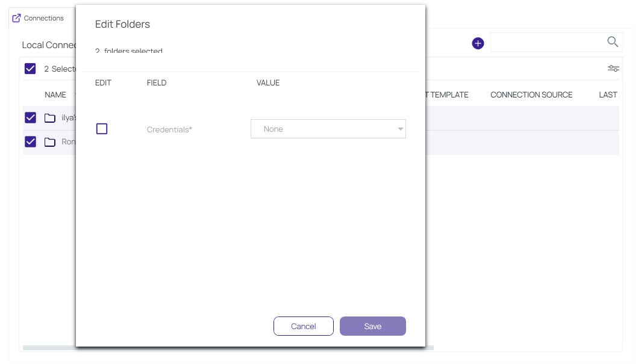Click the folder icon in Ron's row

tap(50, 142)
